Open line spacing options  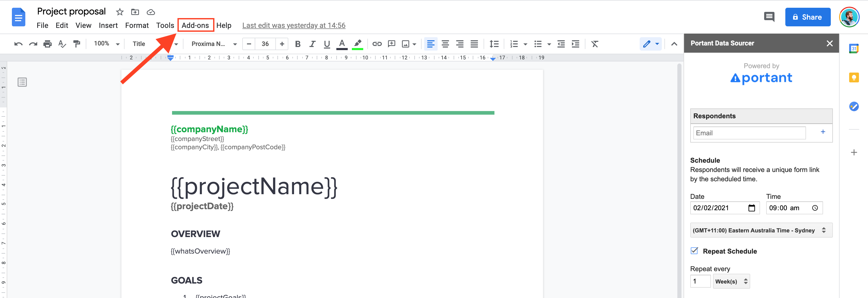494,44
